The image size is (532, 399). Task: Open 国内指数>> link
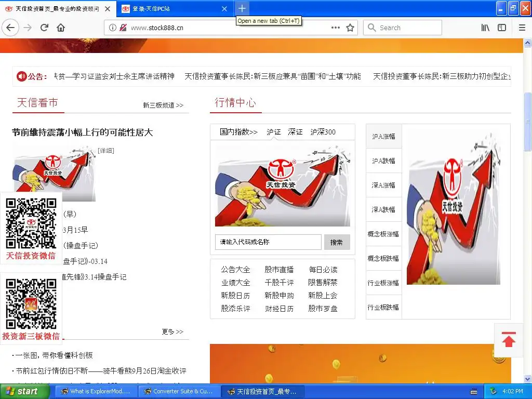[238, 132]
